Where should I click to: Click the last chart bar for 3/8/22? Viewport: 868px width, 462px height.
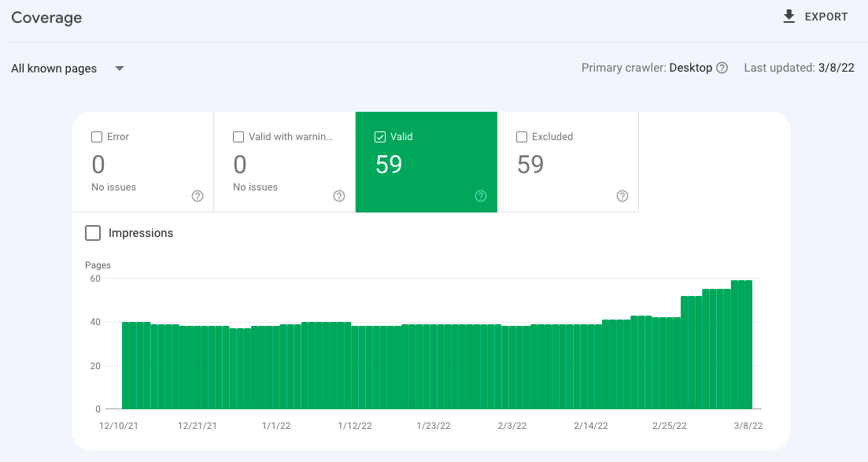(x=748, y=345)
